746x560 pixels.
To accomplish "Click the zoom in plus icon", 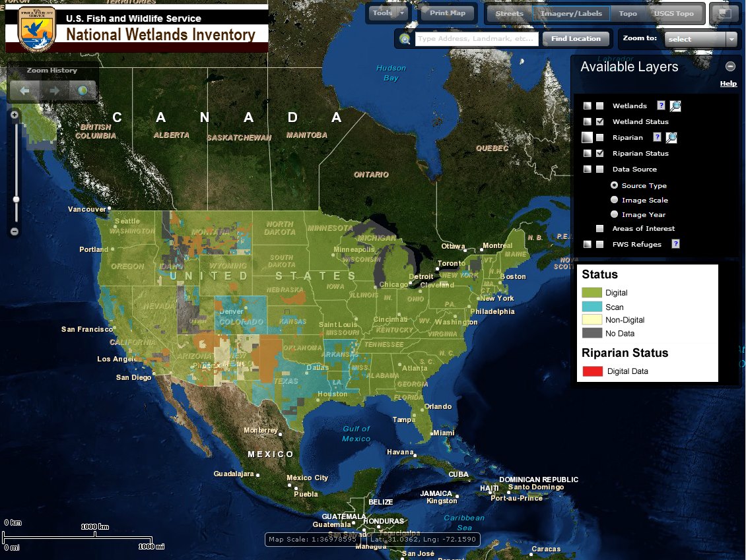I will 15,115.
